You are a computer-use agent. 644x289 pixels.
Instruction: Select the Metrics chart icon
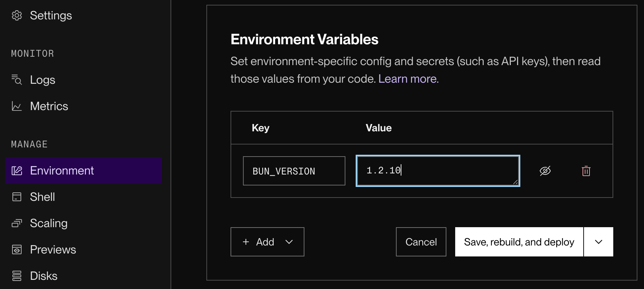(16, 106)
